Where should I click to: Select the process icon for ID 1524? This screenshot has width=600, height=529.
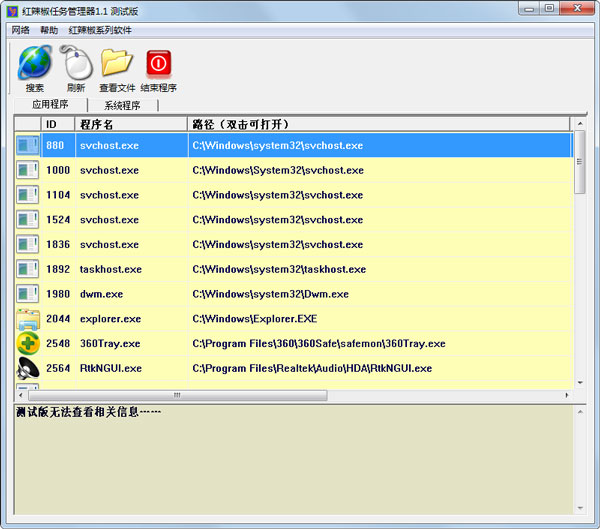(28, 220)
